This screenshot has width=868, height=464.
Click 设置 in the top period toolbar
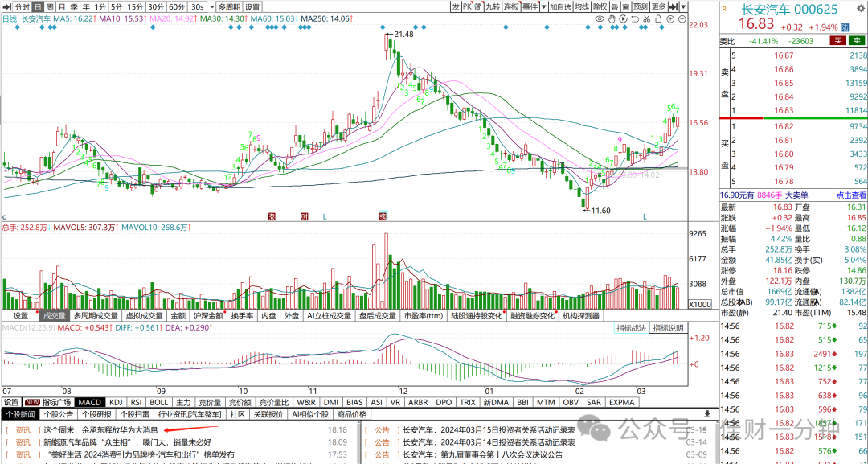[x=252, y=6]
